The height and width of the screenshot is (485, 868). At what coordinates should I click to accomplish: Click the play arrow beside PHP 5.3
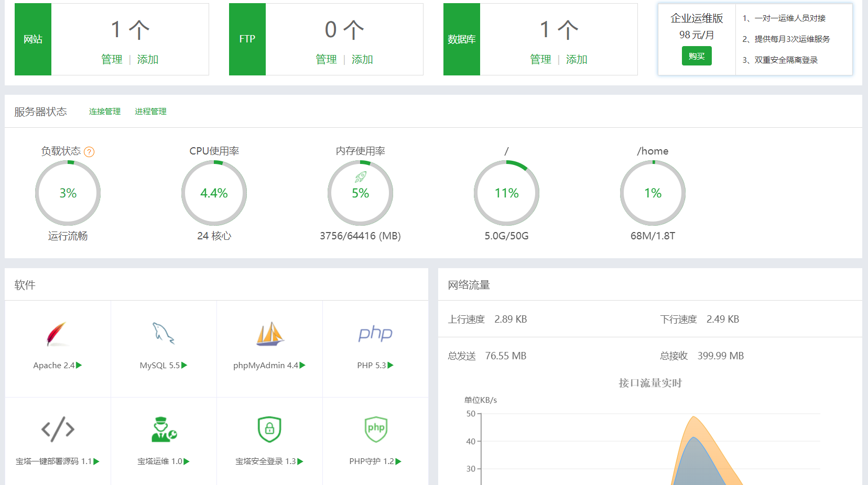[390, 365]
